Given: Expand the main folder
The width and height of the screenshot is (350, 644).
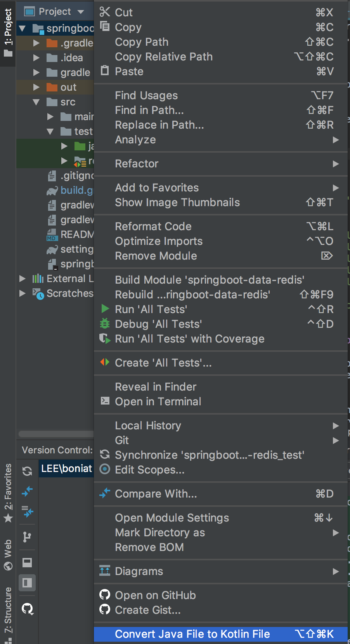Looking at the screenshot, I should tap(50, 117).
